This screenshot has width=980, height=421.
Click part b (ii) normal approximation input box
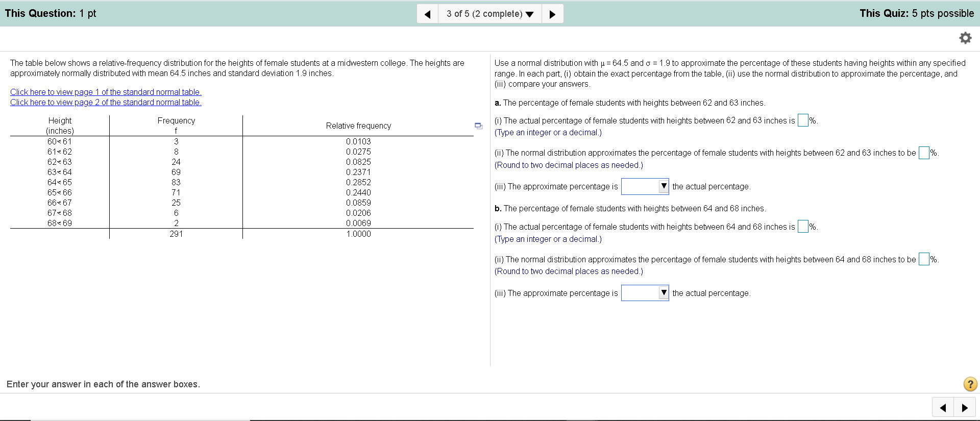pos(924,259)
